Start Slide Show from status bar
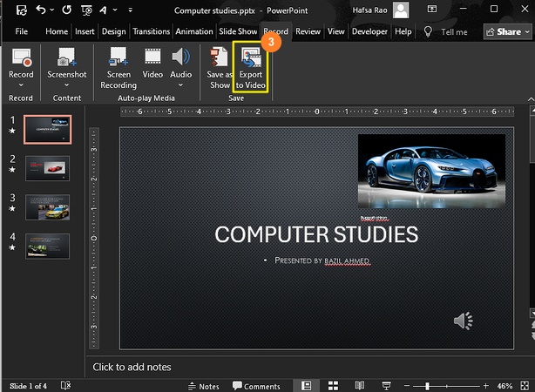The height and width of the screenshot is (392, 535). (386, 386)
